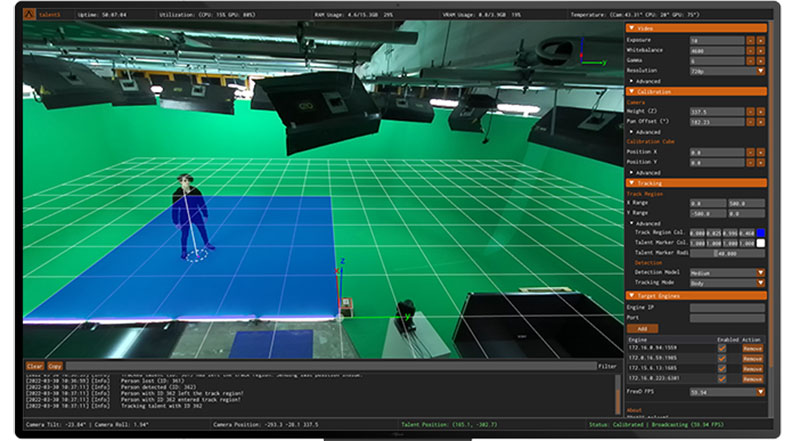Image resolution: width=800 pixels, height=441 pixels.
Task: Open Track Region color blue swatch
Action: [761, 233]
